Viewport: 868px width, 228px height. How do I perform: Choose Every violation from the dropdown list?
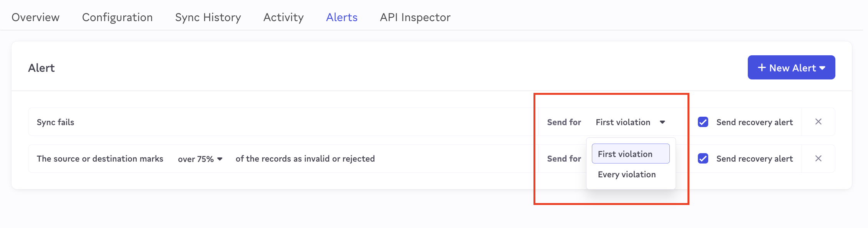click(x=626, y=174)
